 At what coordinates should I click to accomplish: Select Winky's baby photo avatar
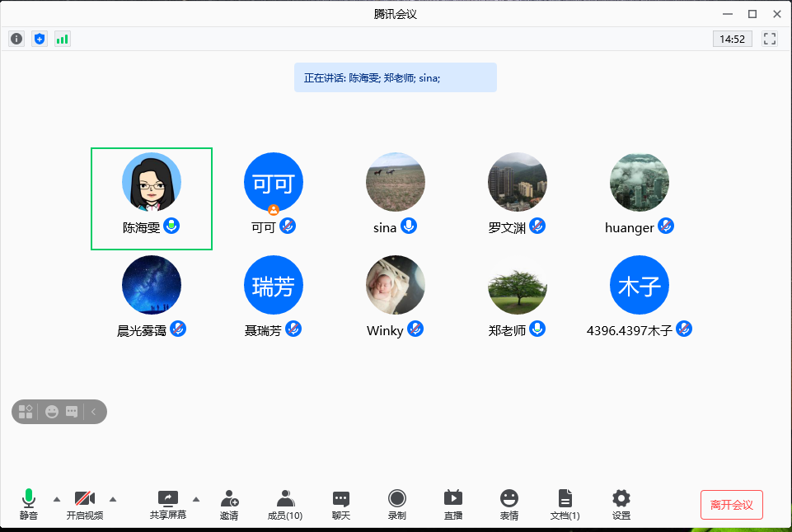[x=396, y=285]
